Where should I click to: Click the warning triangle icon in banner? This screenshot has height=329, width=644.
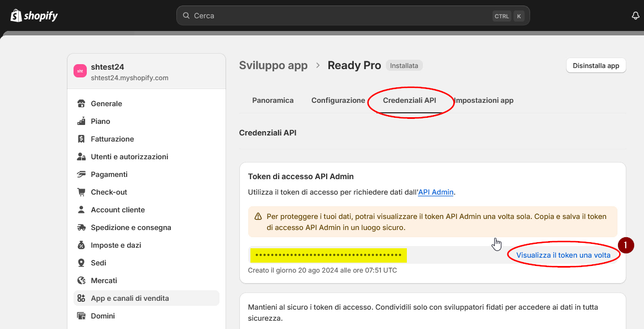pyautogui.click(x=258, y=216)
